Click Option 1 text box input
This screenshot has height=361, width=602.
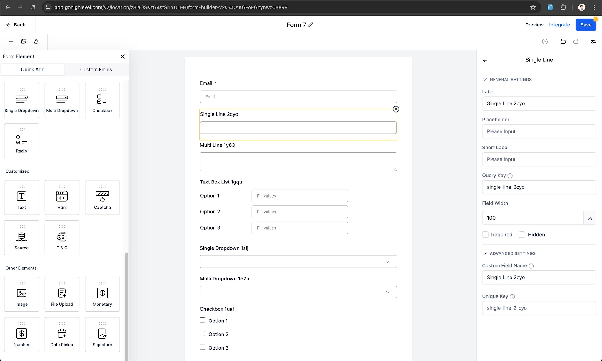coord(300,196)
